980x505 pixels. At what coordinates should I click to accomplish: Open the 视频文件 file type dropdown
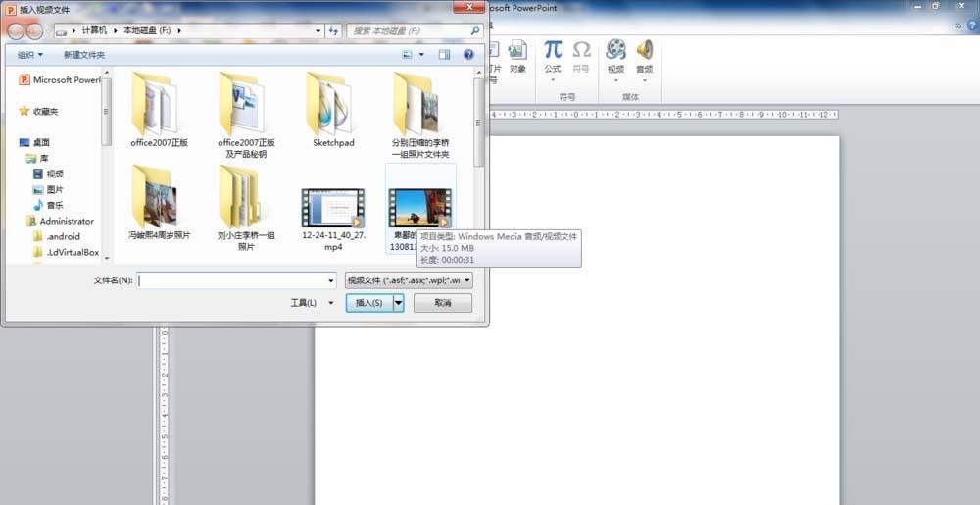click(409, 280)
